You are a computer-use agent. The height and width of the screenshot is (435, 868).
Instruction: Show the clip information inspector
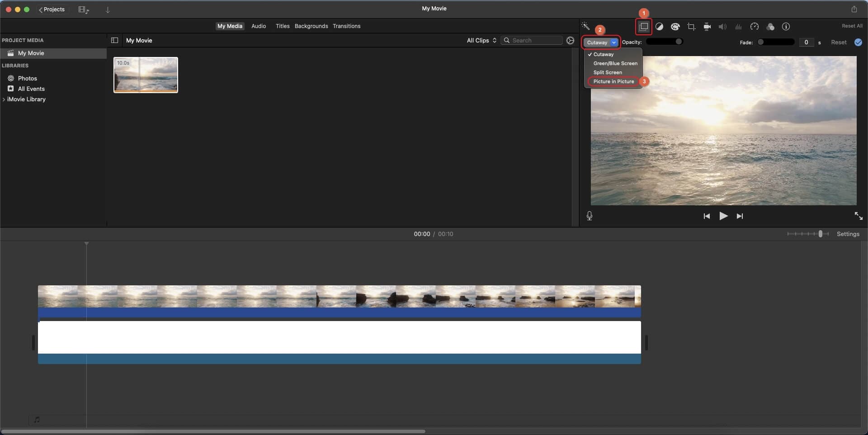coord(786,27)
